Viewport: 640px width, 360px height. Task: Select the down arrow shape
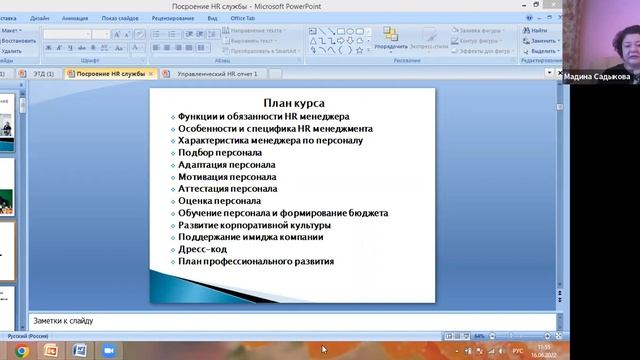(x=350, y=41)
